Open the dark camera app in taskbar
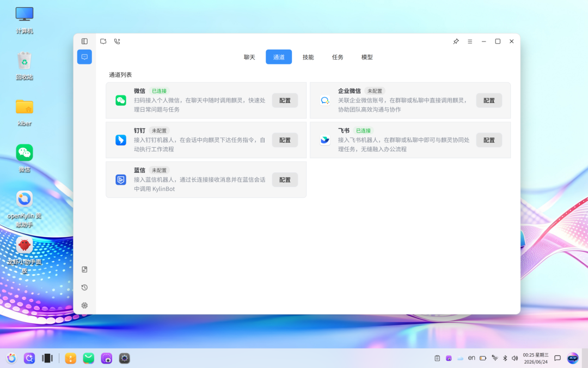The height and width of the screenshot is (368, 588). (x=125, y=358)
